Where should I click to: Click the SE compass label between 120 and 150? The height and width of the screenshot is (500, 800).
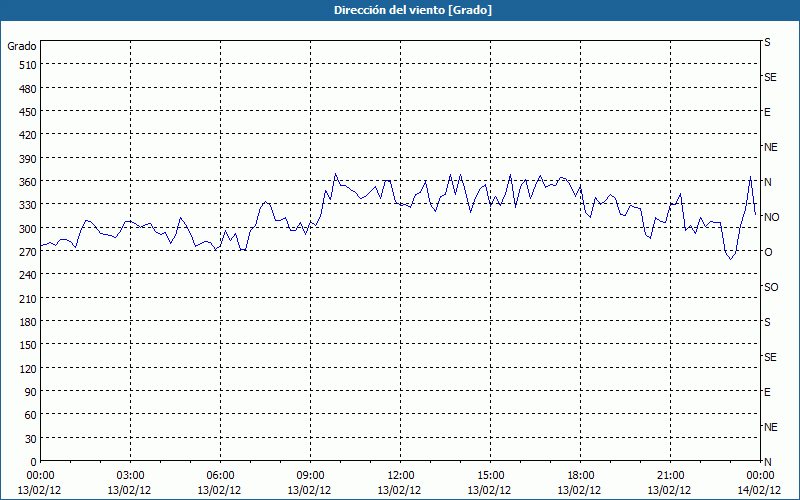coord(770,357)
